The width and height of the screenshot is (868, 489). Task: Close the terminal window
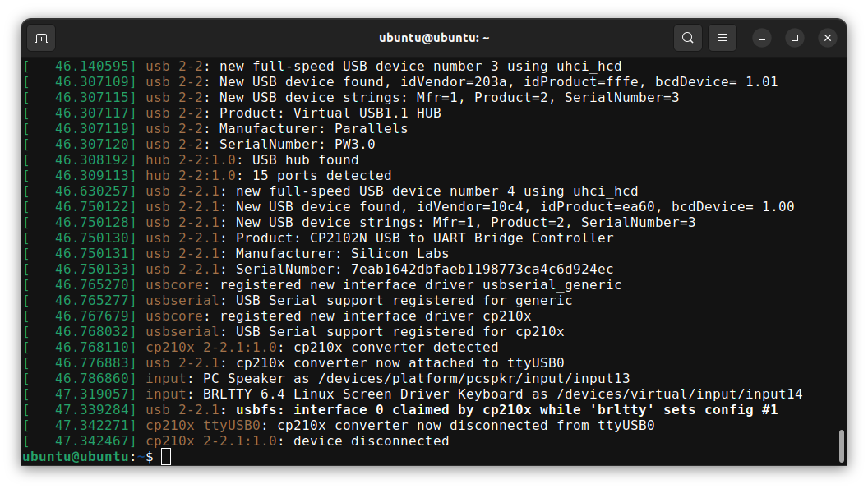[x=828, y=38]
